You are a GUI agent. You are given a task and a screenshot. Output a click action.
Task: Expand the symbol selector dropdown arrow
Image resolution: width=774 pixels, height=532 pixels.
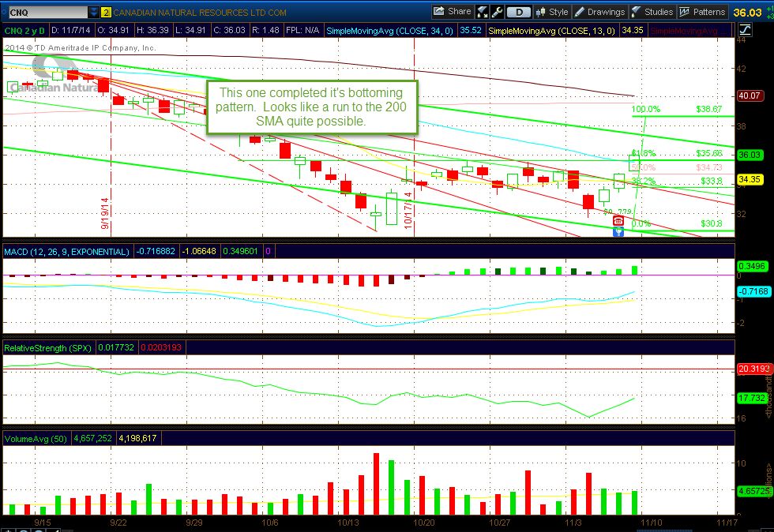[94, 13]
